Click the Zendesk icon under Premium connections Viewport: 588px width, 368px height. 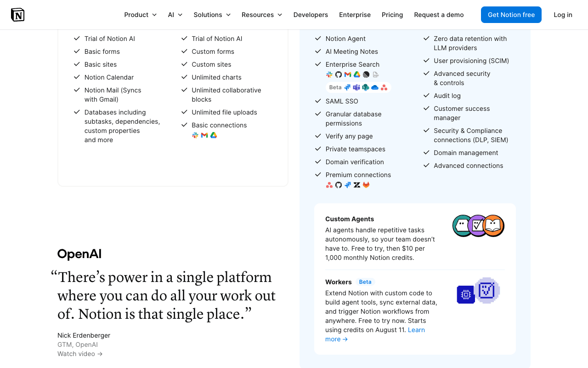pyautogui.click(x=357, y=185)
